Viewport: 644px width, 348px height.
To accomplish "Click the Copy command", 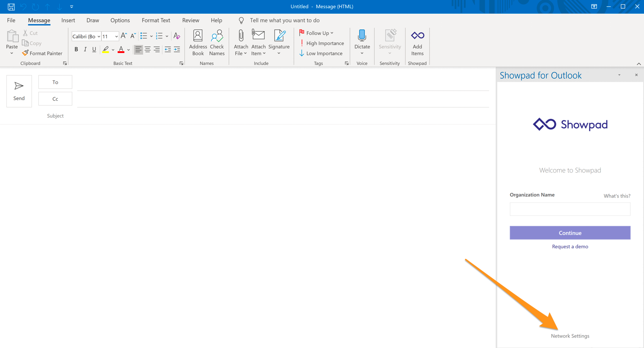I will coord(32,43).
